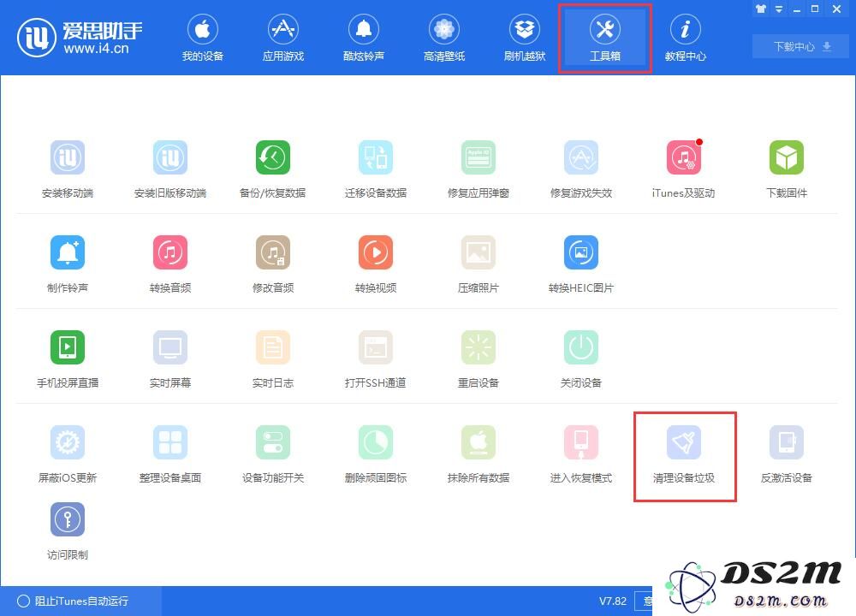Open 制作铃声 ringtone maker
856x616 pixels.
[68, 264]
